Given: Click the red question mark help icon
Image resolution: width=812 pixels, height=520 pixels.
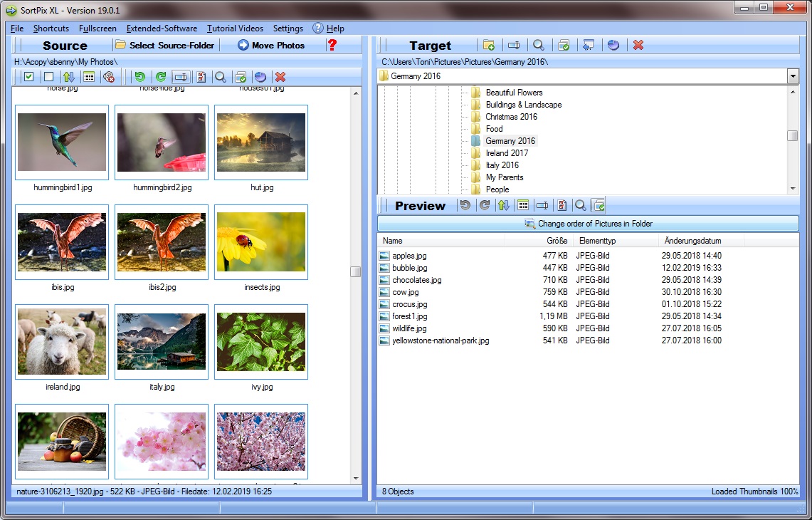Looking at the screenshot, I should (332, 45).
